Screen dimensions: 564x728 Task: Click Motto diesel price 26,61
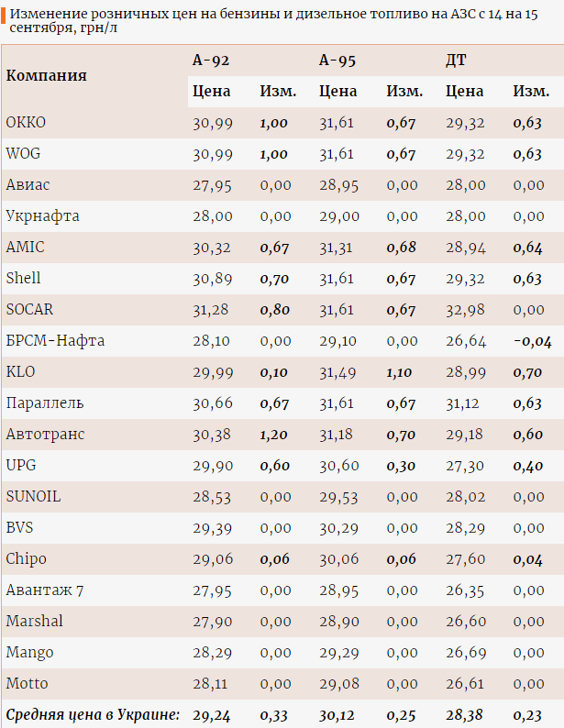point(465,684)
